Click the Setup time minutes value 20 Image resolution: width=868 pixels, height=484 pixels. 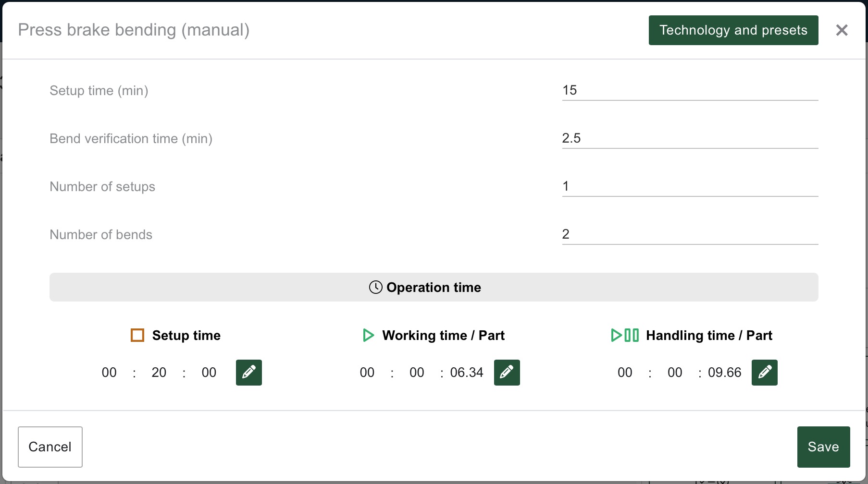(x=159, y=373)
